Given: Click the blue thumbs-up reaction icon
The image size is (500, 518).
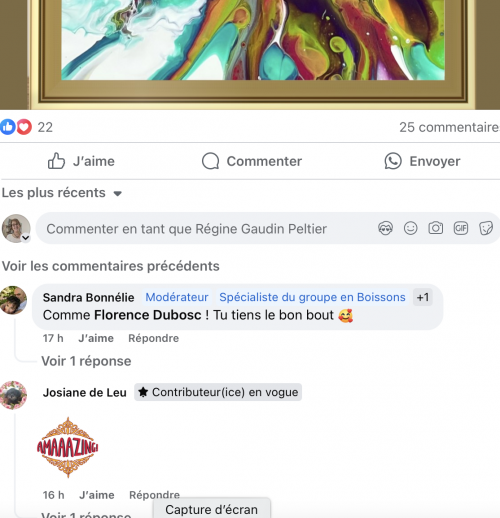Looking at the screenshot, I should 8,127.
